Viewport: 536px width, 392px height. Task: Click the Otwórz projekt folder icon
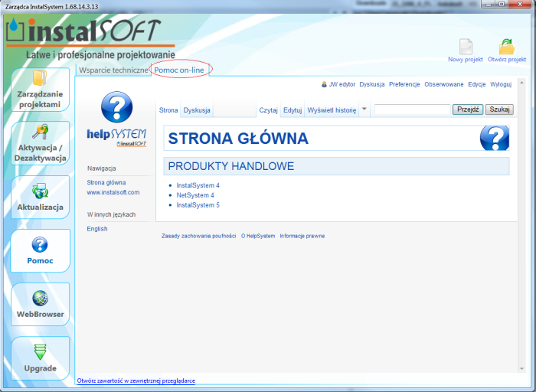(x=507, y=47)
